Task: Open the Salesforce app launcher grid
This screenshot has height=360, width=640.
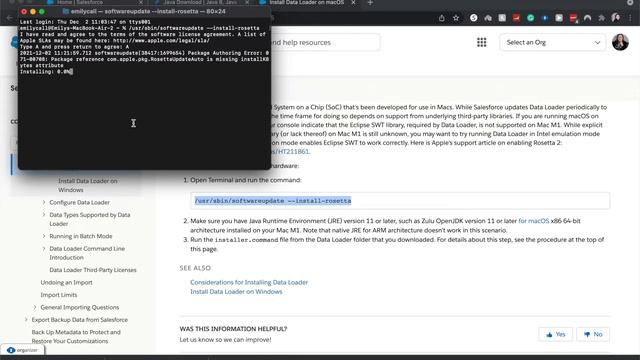Action: [482, 42]
